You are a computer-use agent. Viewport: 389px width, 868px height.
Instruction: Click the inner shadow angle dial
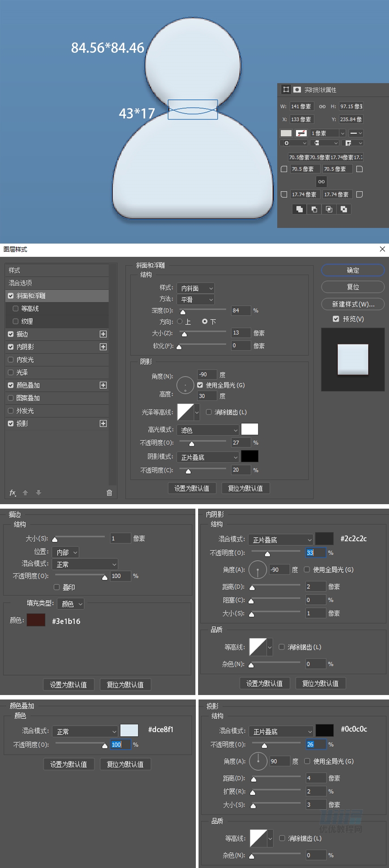(258, 569)
